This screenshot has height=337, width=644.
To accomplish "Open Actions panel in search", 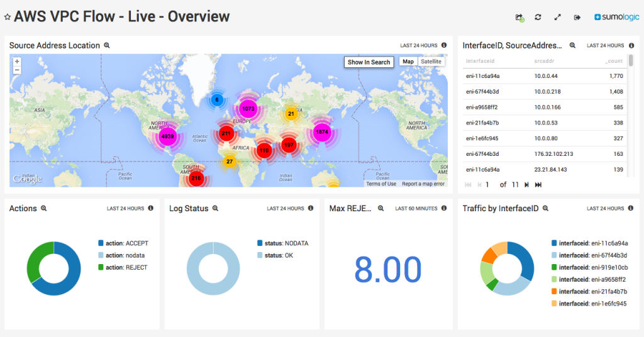I will [x=43, y=209].
